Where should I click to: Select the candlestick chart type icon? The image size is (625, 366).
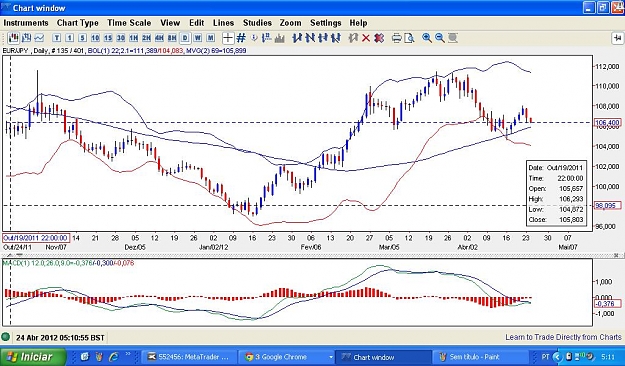[14, 38]
